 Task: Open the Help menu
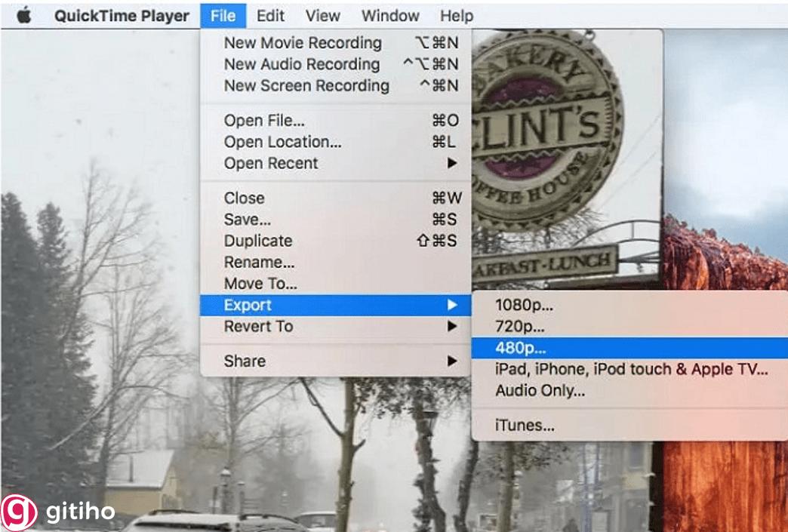click(x=455, y=15)
